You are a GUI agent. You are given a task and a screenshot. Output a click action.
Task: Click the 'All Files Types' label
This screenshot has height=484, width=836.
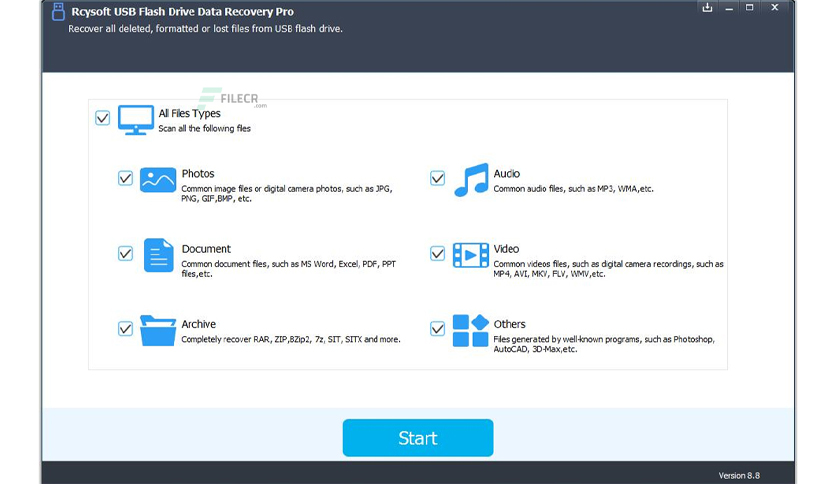189,113
